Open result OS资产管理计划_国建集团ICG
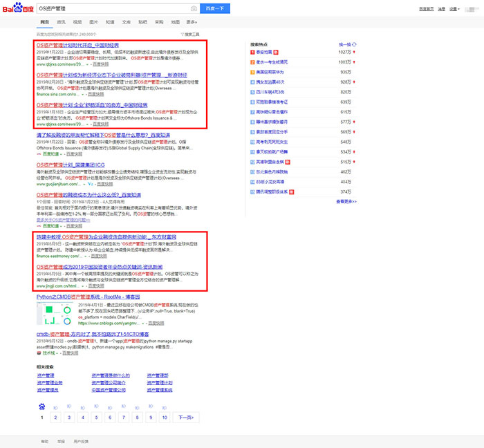 click(x=71, y=165)
